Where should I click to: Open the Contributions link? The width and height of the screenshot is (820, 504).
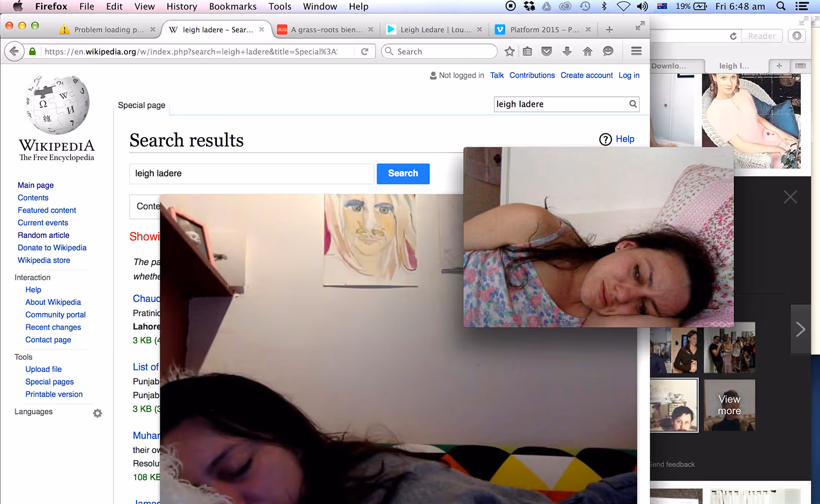532,75
